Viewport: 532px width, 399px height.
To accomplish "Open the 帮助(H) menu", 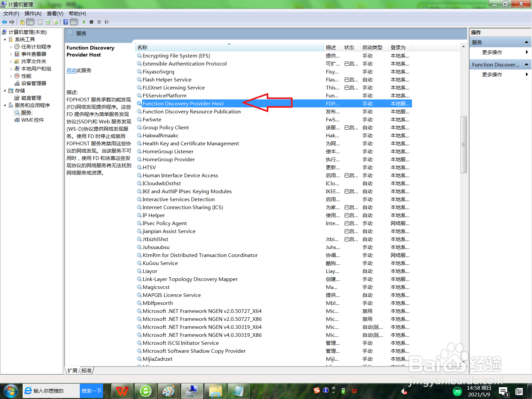I will point(77,14).
